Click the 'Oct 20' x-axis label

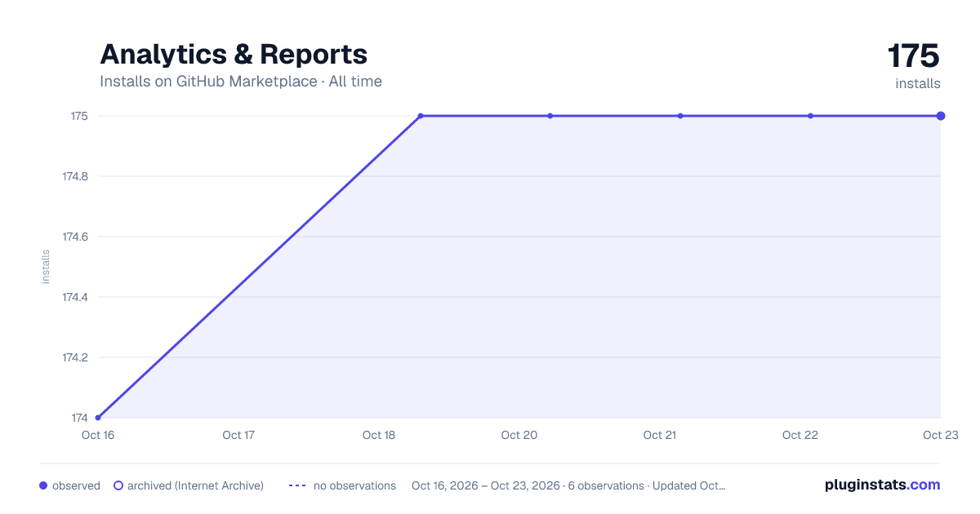click(x=519, y=435)
